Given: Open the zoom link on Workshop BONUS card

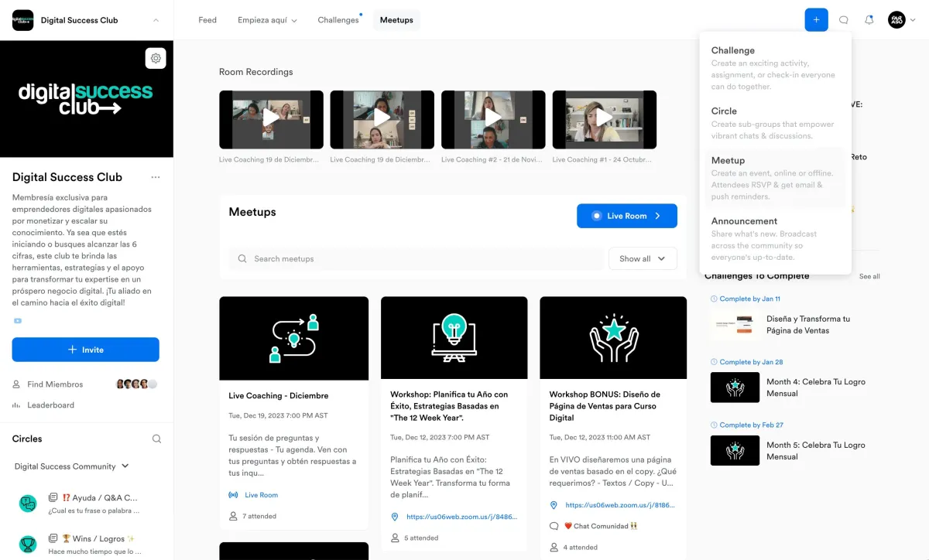Looking at the screenshot, I should pos(620,505).
